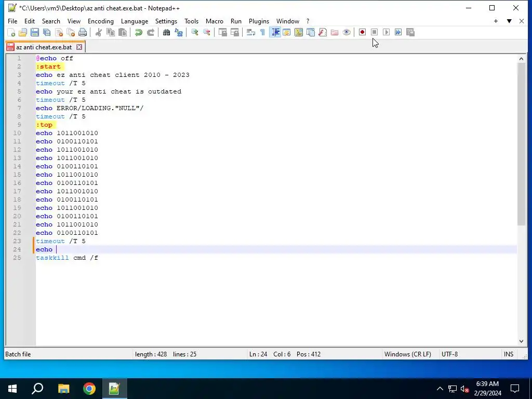The height and width of the screenshot is (399, 532).
Task: Print the document using the Print icon
Action: pos(83,32)
